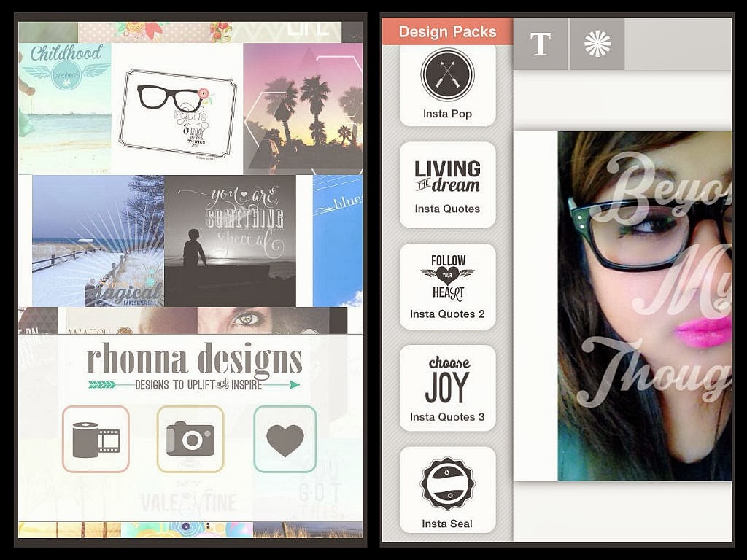Open the glasses Focus design thumbnail
Viewport: 747px width, 560px height.
pyautogui.click(x=177, y=109)
